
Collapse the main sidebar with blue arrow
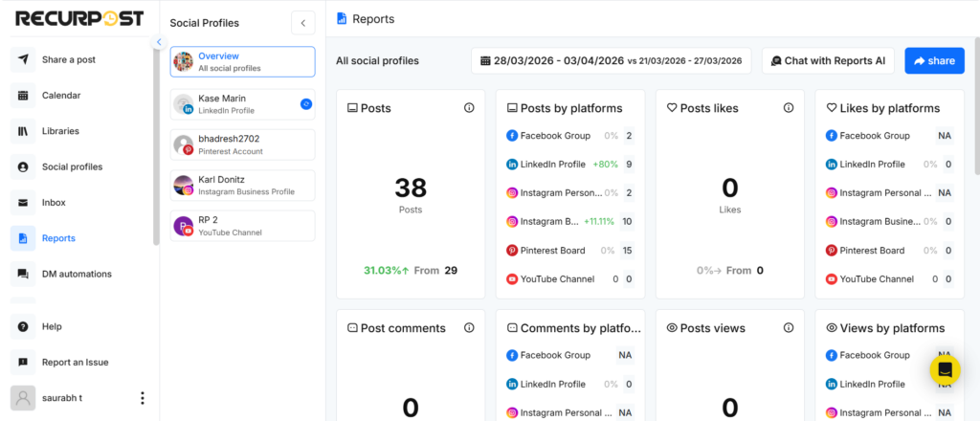coord(159,42)
